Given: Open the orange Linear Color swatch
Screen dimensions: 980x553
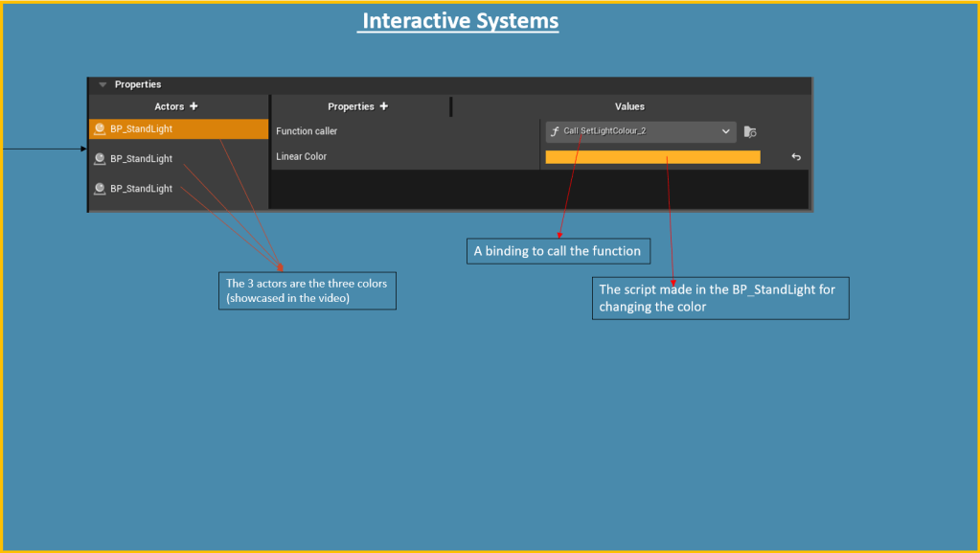Looking at the screenshot, I should click(652, 157).
